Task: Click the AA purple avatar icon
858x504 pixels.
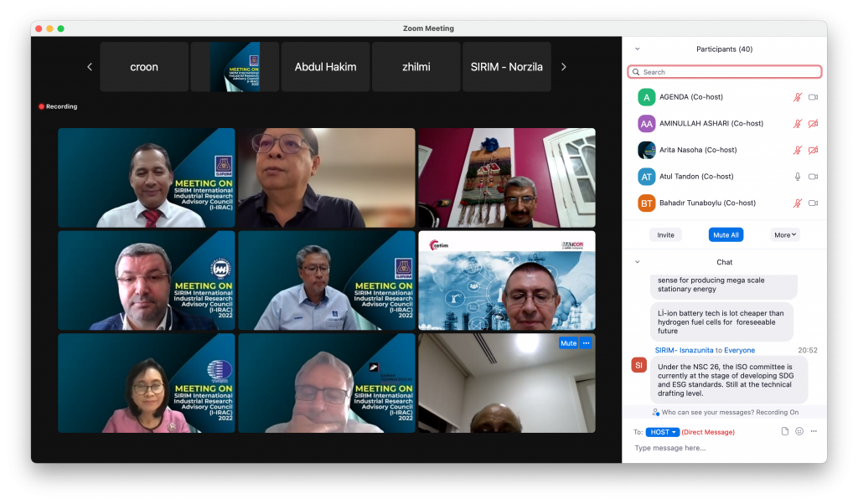Action: click(646, 124)
